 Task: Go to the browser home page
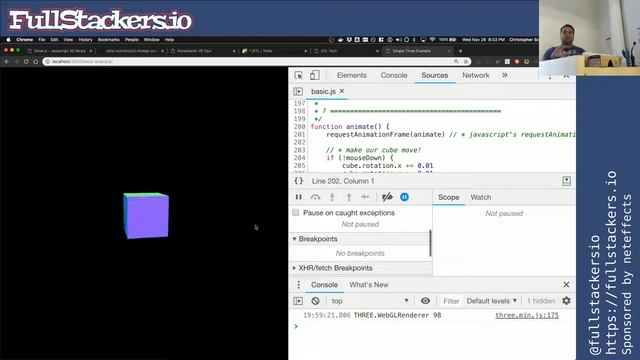tap(36, 62)
